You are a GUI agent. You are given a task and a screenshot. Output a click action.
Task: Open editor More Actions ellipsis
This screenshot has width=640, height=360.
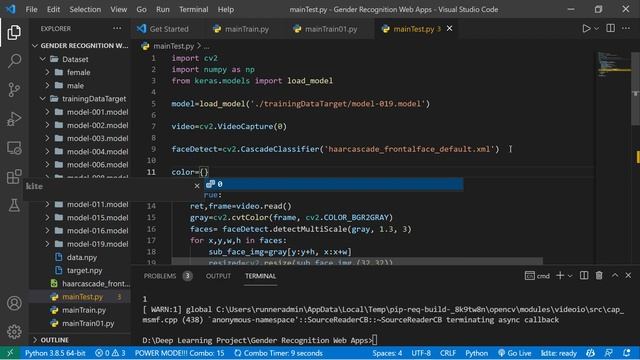[x=626, y=28]
